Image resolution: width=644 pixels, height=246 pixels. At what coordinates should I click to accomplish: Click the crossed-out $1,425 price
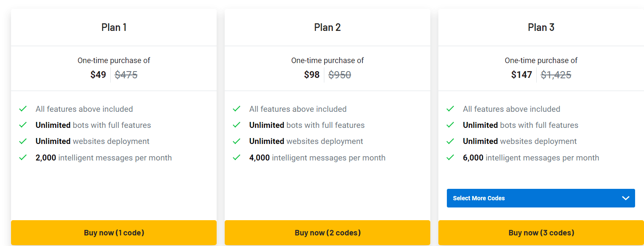tap(556, 75)
